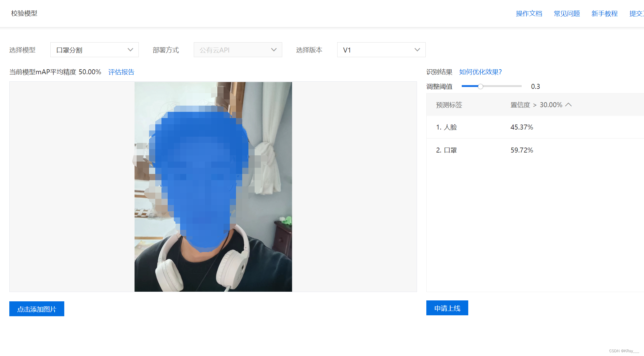Click the 校验模型 page title
The image size is (644, 356).
pyautogui.click(x=24, y=13)
